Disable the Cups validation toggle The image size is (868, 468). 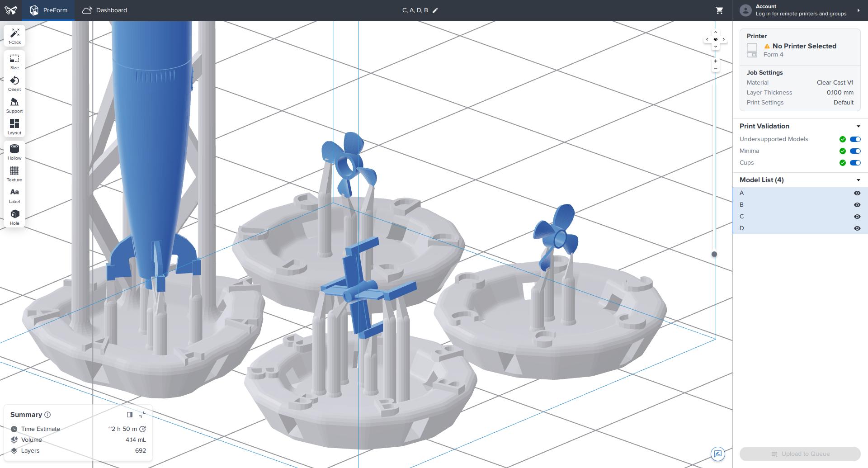pos(855,163)
